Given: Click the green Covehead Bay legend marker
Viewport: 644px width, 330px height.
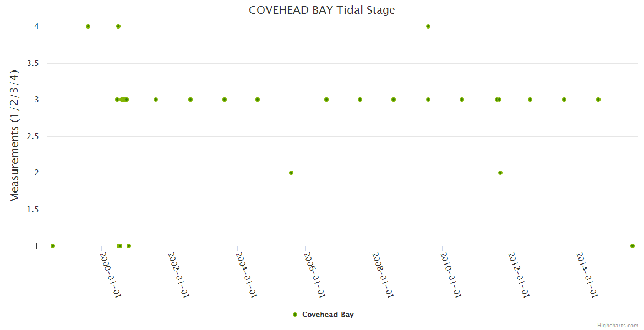Looking at the screenshot, I should [295, 315].
